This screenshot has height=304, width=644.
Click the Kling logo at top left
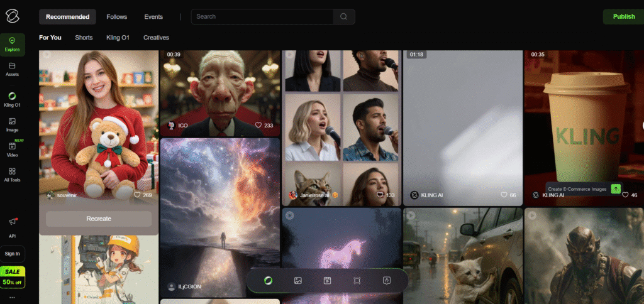pos(13,16)
